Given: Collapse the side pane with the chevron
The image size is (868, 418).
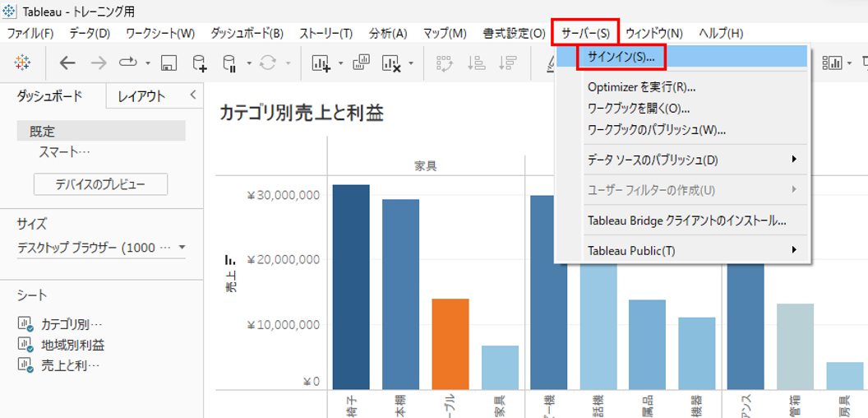Looking at the screenshot, I should [x=192, y=95].
